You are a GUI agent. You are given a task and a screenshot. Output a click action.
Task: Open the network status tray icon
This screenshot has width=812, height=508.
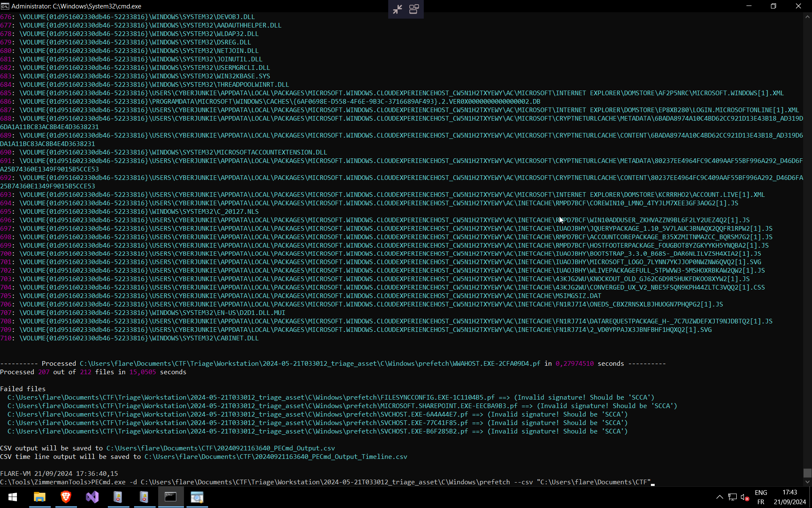732,497
